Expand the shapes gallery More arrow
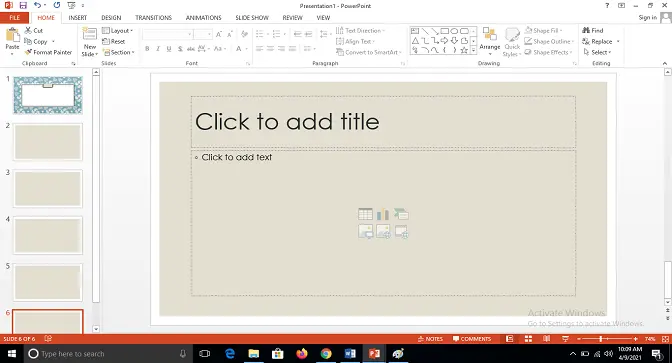The image size is (672, 363). point(474,51)
